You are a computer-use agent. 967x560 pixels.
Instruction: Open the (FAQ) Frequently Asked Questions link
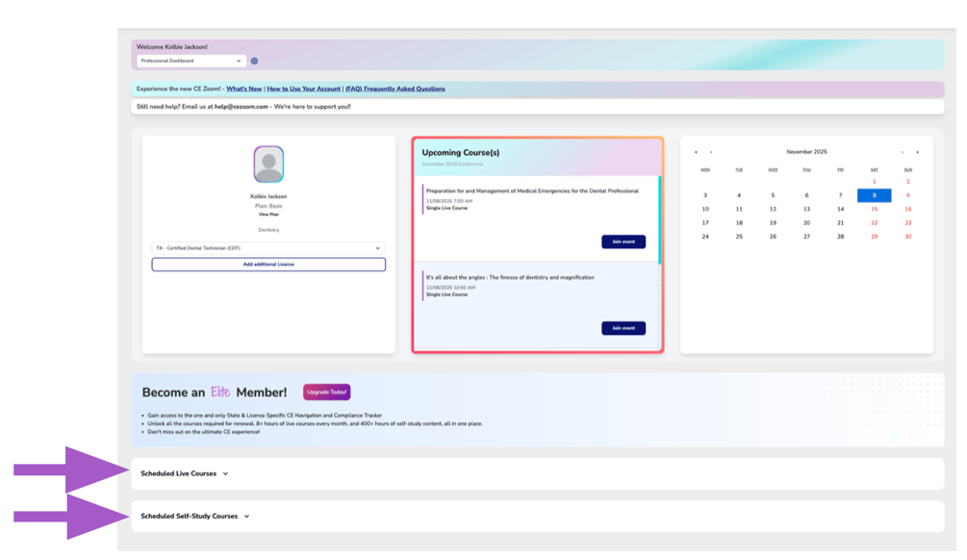coord(395,89)
